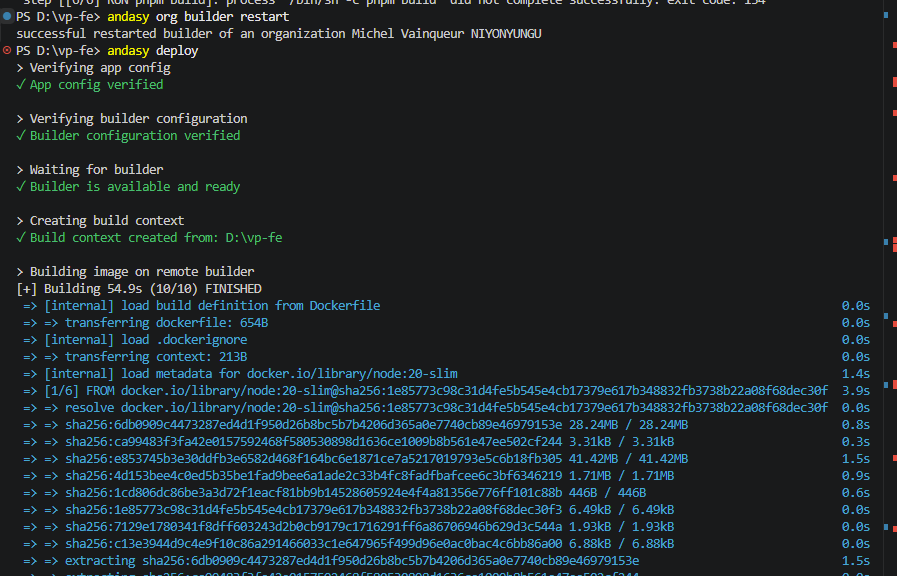
Task: Click the checkmark before Builder is available and ready
Action: pos(21,187)
